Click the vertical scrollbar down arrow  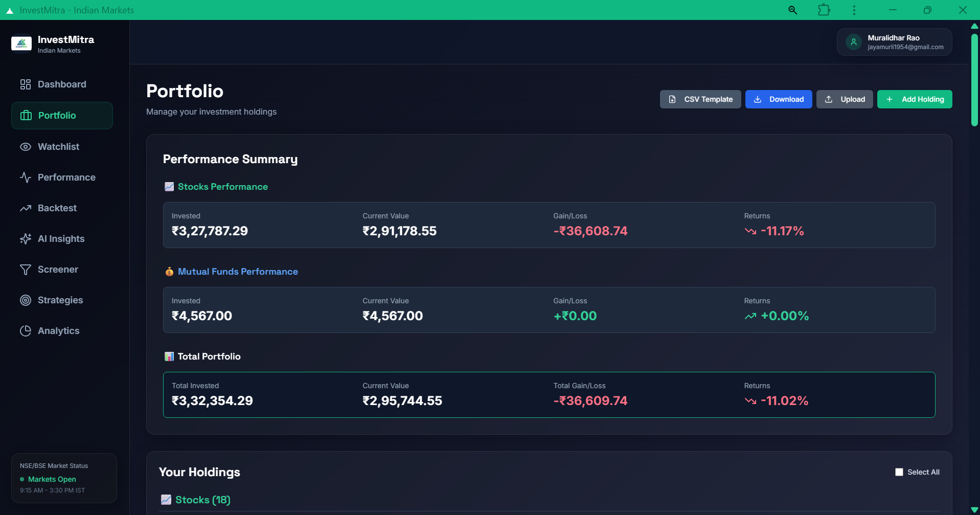point(974,509)
